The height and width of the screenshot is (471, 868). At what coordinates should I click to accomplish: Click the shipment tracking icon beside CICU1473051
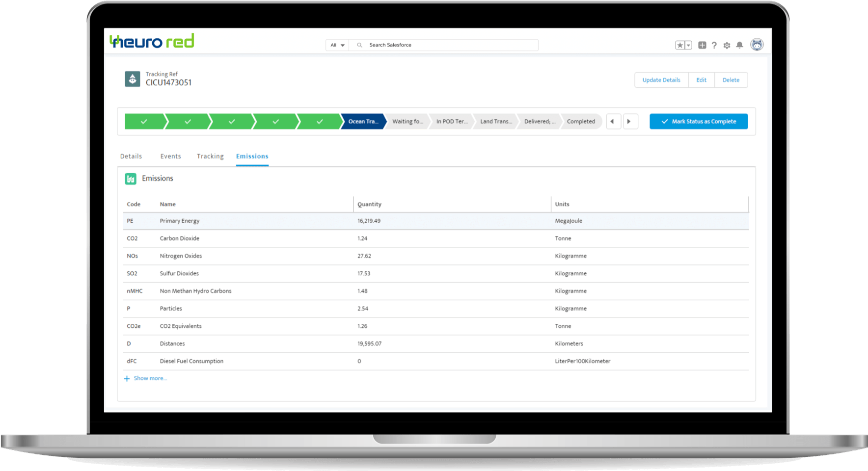tap(132, 79)
